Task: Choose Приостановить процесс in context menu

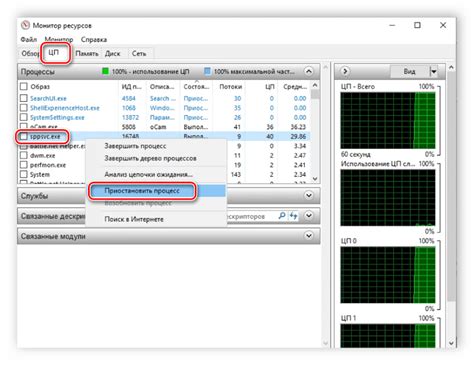Action: click(x=142, y=191)
